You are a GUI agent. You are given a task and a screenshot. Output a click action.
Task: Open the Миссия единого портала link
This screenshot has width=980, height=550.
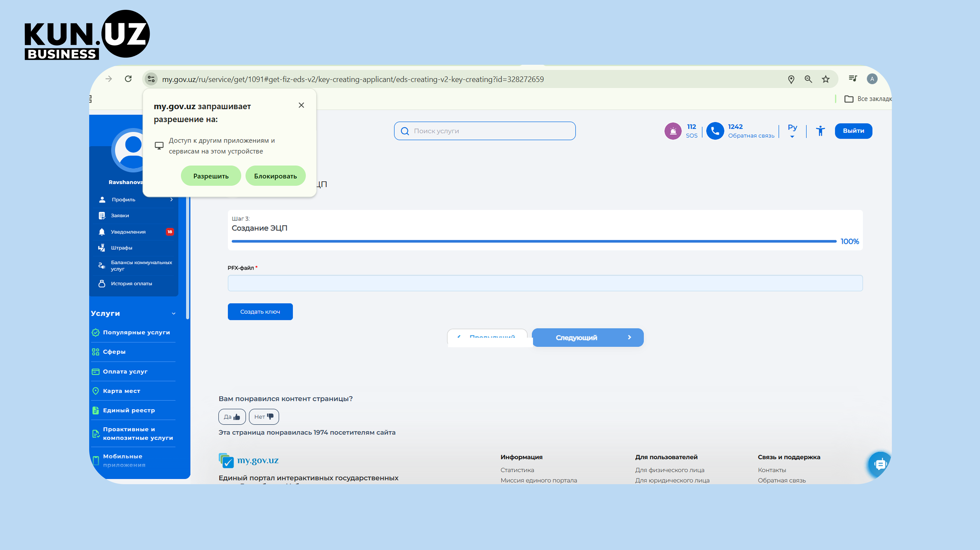point(539,480)
